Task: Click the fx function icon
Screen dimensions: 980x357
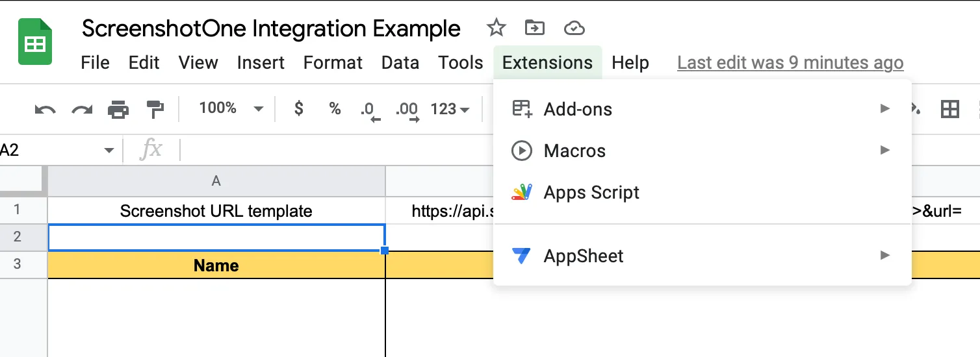Action: (x=151, y=151)
